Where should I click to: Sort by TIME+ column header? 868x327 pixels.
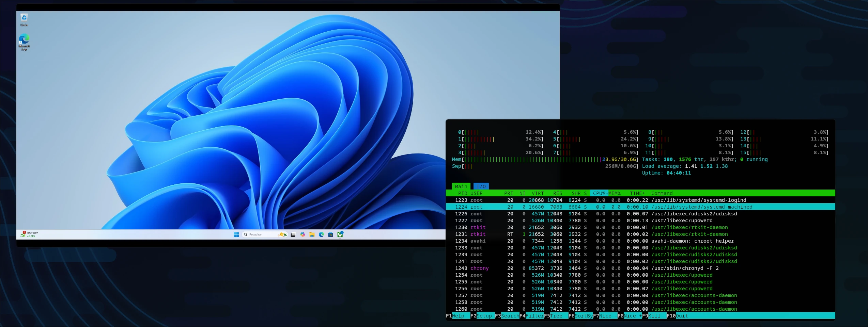coord(637,193)
